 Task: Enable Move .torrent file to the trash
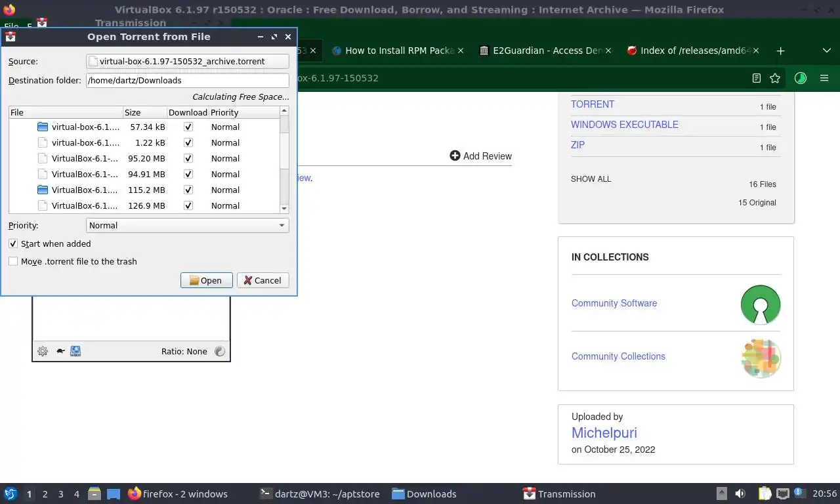13,261
